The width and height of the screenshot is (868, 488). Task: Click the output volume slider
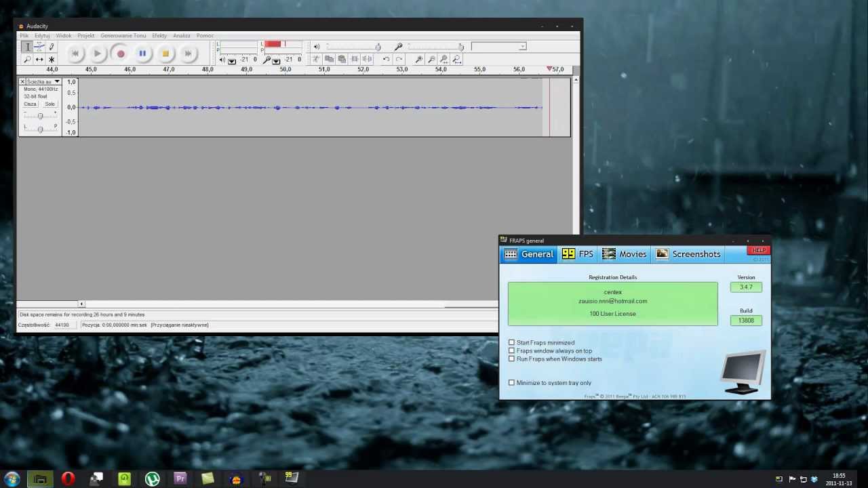(x=353, y=47)
